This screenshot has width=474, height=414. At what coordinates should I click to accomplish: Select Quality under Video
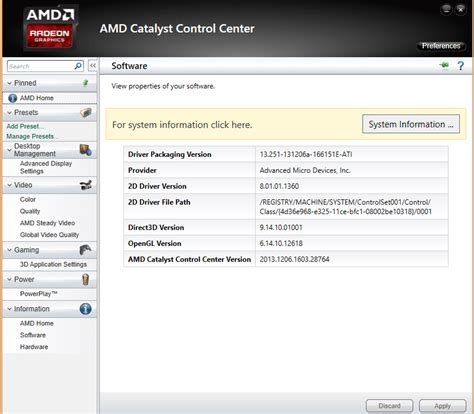tap(30, 211)
